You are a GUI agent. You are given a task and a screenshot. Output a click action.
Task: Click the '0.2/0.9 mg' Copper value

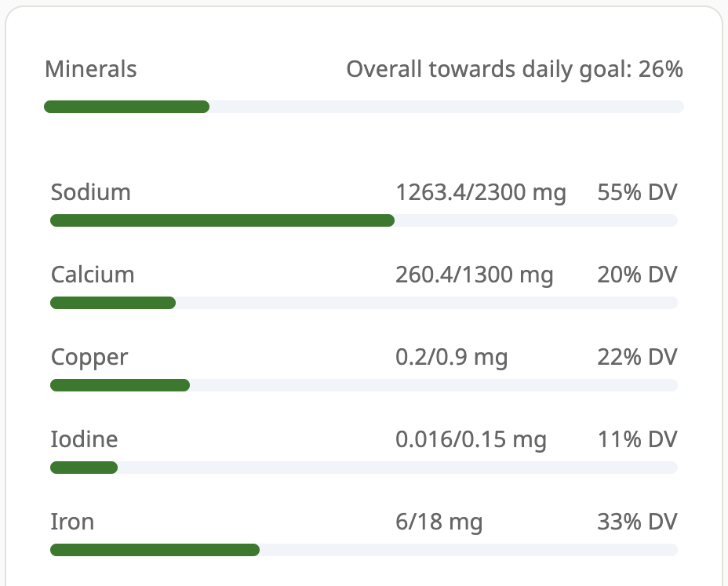(452, 357)
